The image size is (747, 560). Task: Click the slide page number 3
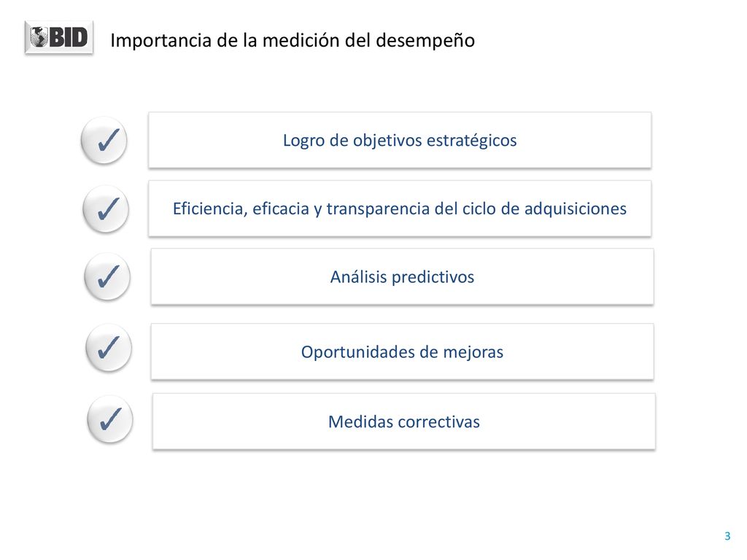(x=727, y=536)
